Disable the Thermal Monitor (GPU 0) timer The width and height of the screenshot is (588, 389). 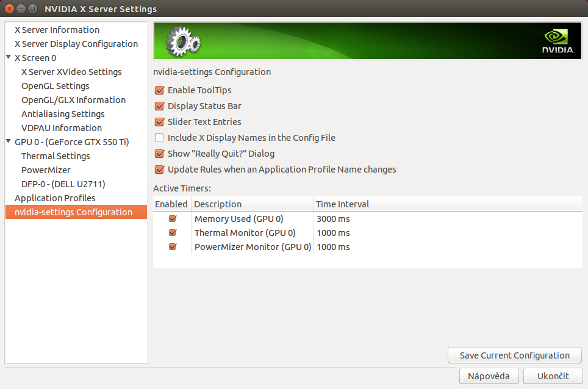point(173,233)
